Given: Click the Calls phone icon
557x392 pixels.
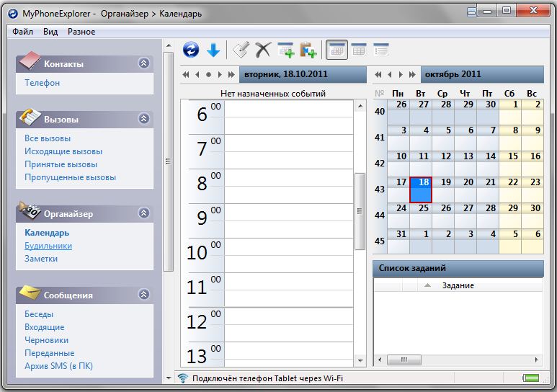Looking at the screenshot, I should pyautogui.click(x=30, y=117).
